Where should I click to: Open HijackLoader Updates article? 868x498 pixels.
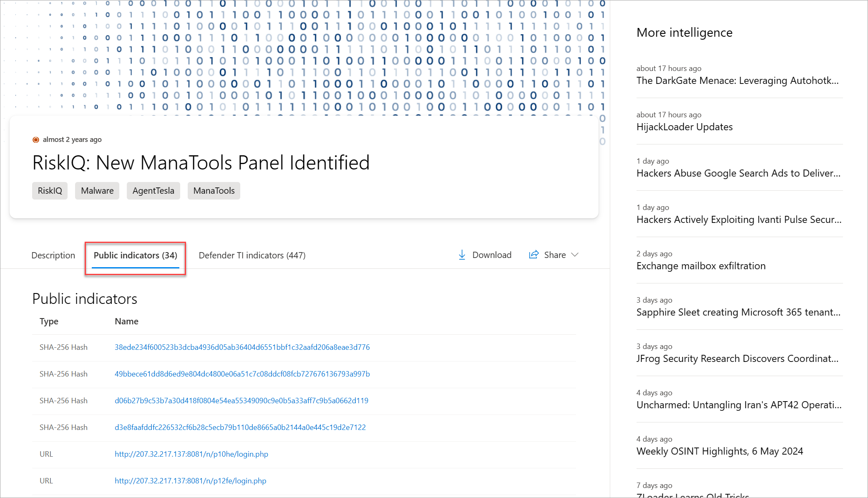[x=684, y=127]
